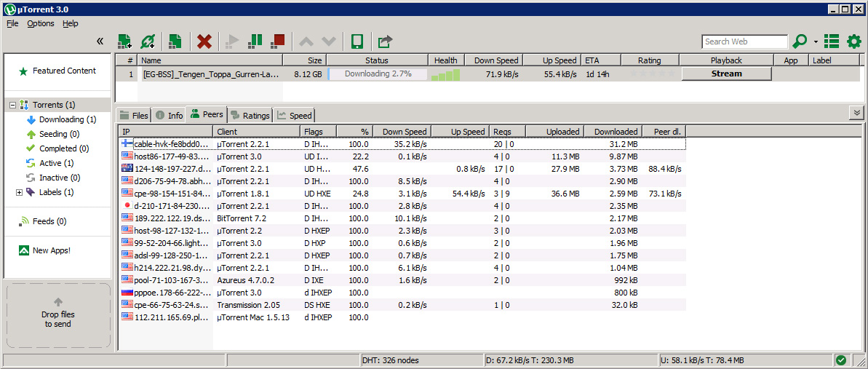The width and height of the screenshot is (868, 369).
Task: Collapse the sidebar with the double chevron
Action: [100, 41]
